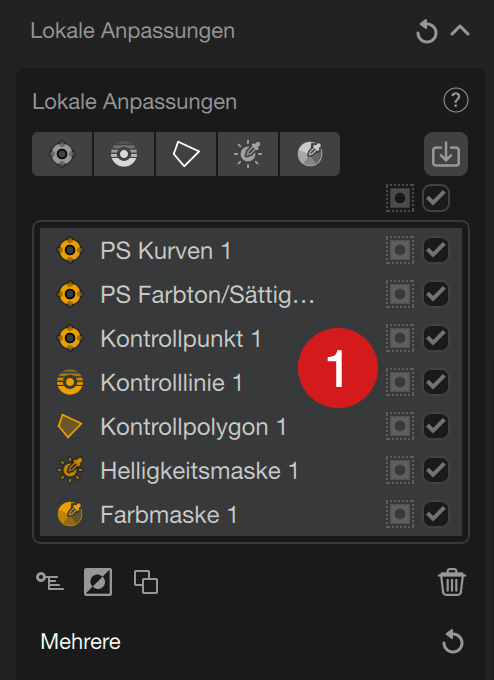Click the group adjustments hierarchy icon
The height and width of the screenshot is (680, 494).
pyautogui.click(x=50, y=582)
